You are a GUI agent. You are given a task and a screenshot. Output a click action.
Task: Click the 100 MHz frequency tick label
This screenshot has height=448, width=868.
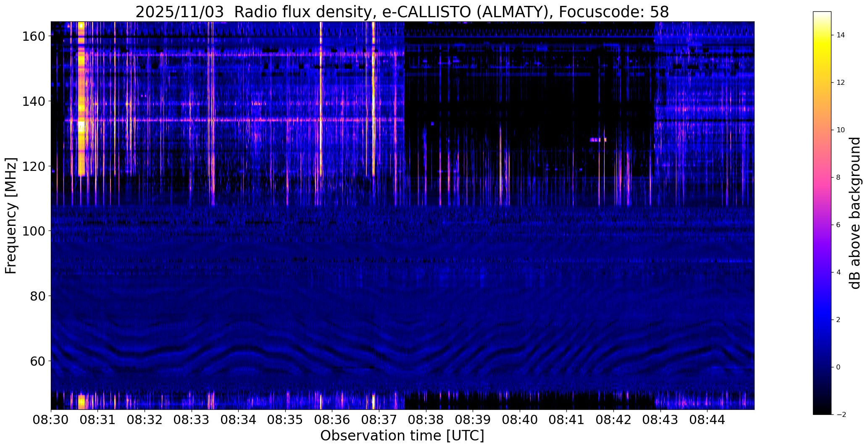(x=34, y=231)
